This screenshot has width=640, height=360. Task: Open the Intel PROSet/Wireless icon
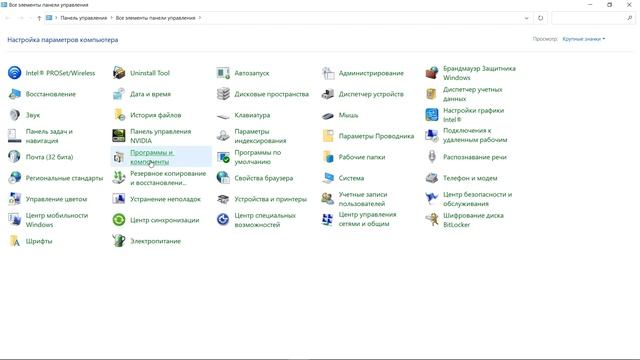[15, 73]
